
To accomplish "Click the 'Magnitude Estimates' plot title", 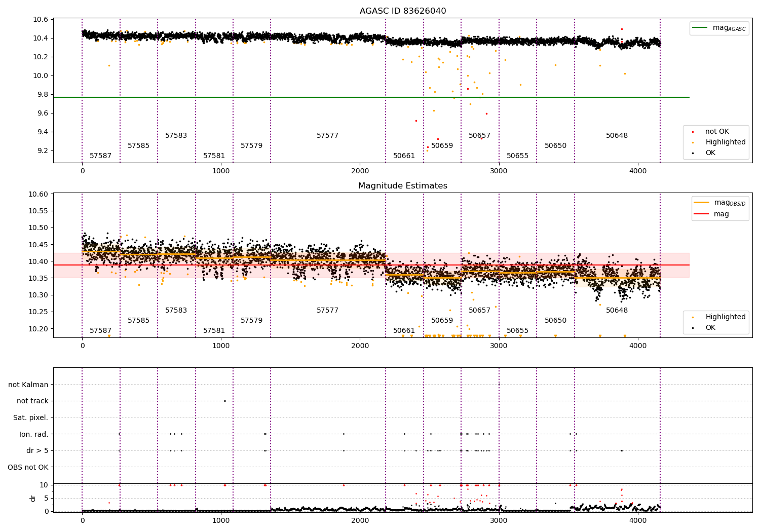I will pyautogui.click(x=403, y=186).
